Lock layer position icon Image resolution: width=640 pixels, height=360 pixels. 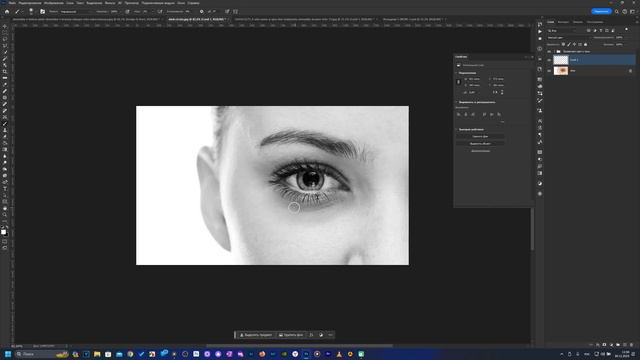click(x=574, y=44)
